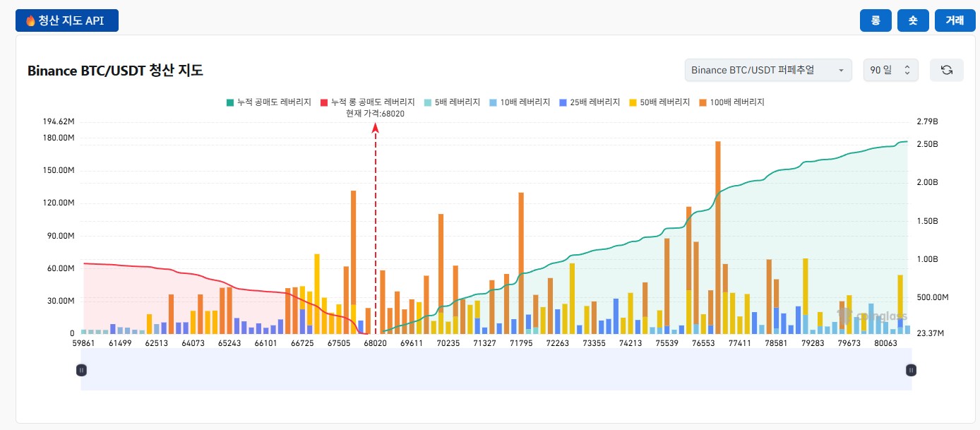Toggle the 5배 레버리지 legend item
This screenshot has width=980, height=430.
453,102
